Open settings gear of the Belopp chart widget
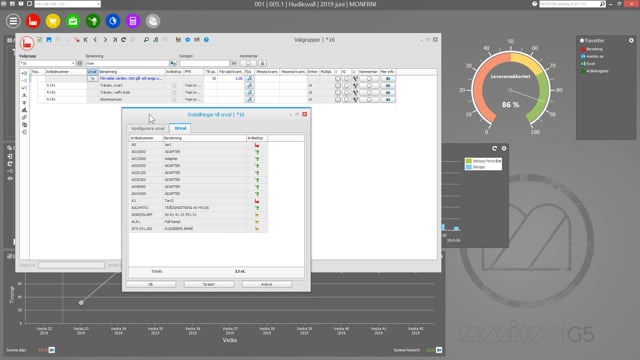Screen dimensions: 640x360 click(504, 148)
